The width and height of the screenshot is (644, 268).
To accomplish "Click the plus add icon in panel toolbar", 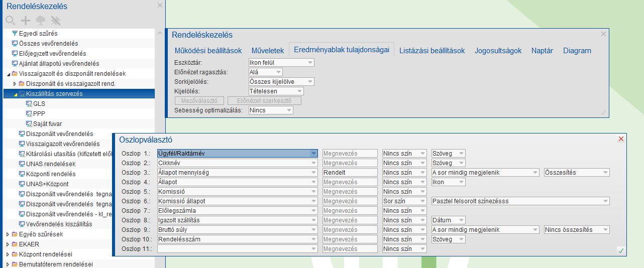I will [26, 21].
